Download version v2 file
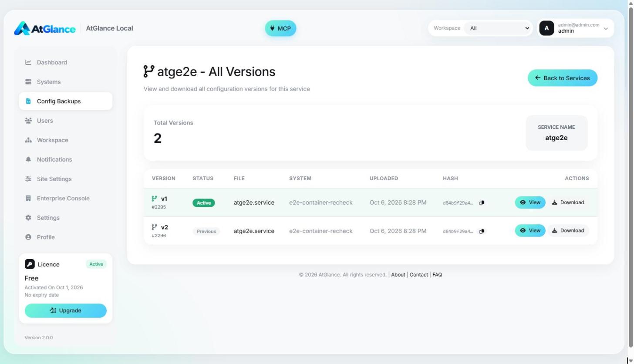Image resolution: width=634 pixels, height=364 pixels. pos(568,231)
